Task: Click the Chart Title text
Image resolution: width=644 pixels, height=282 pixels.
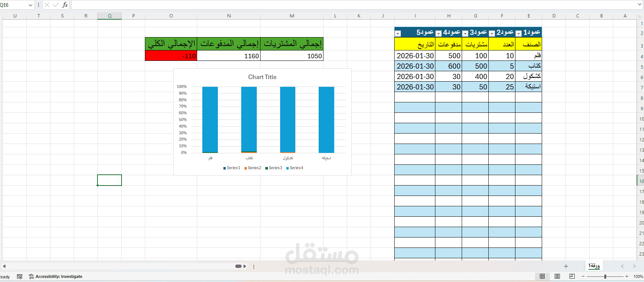Action: pyautogui.click(x=262, y=77)
